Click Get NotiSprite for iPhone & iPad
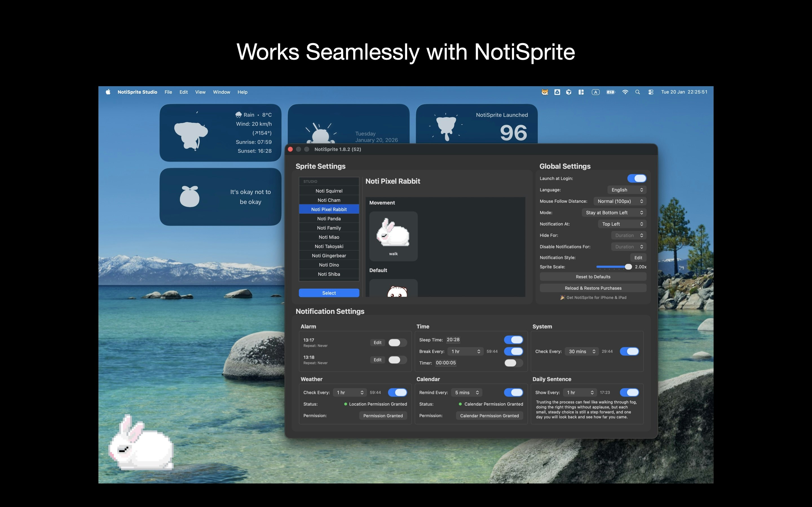This screenshot has width=812, height=507. pyautogui.click(x=593, y=297)
